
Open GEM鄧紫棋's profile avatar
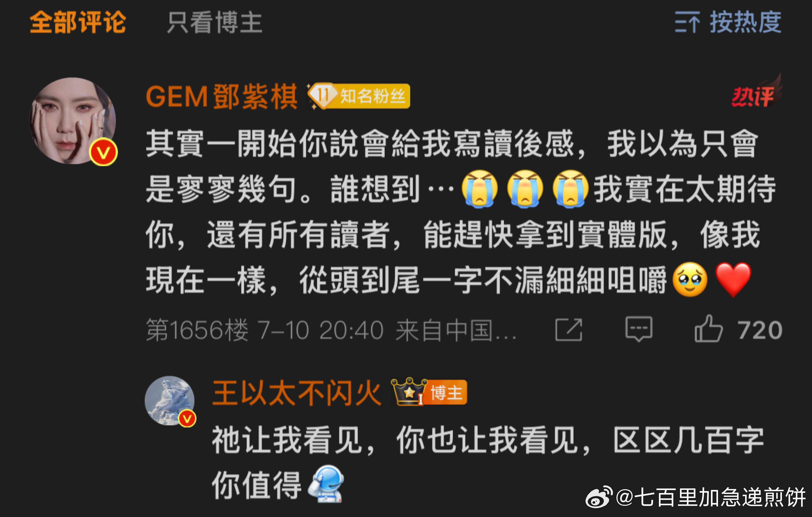[x=73, y=121]
